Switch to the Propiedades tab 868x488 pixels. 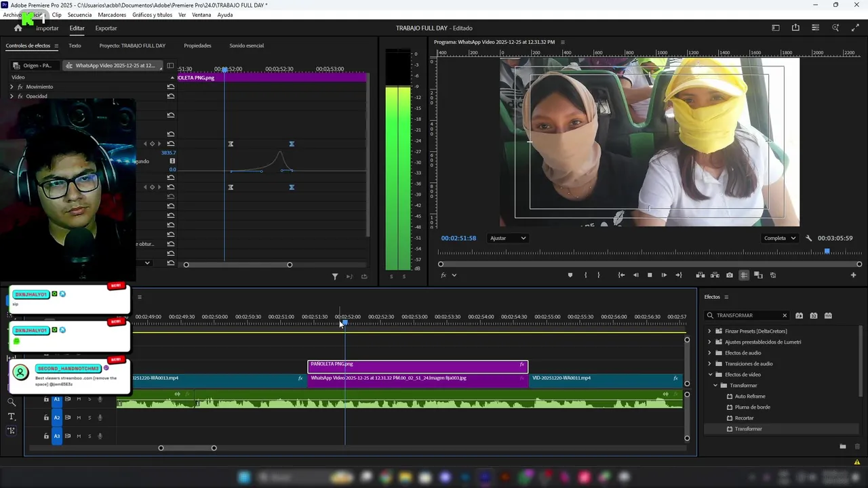pyautogui.click(x=197, y=46)
